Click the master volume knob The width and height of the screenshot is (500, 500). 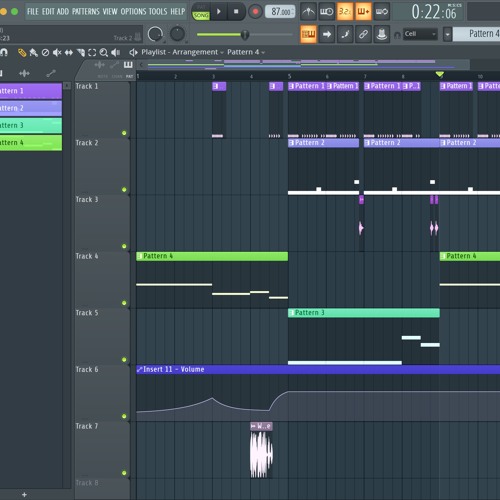coord(155,34)
